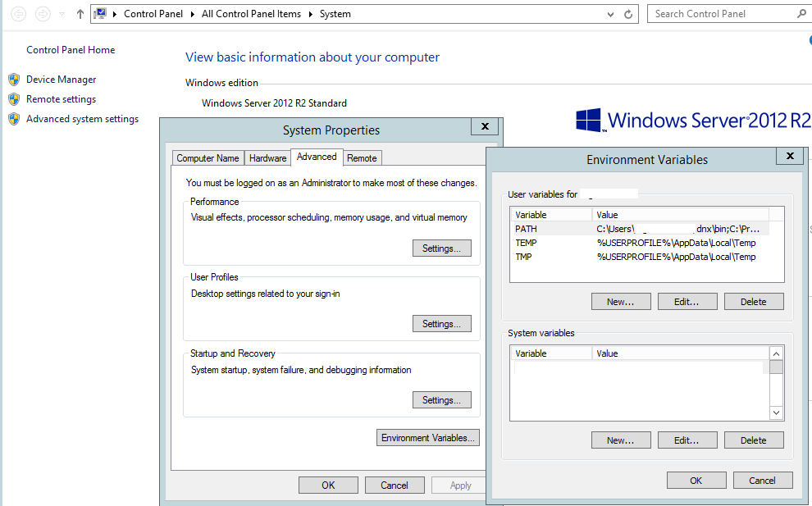Confirm Environment Variables with OK

[x=696, y=481]
